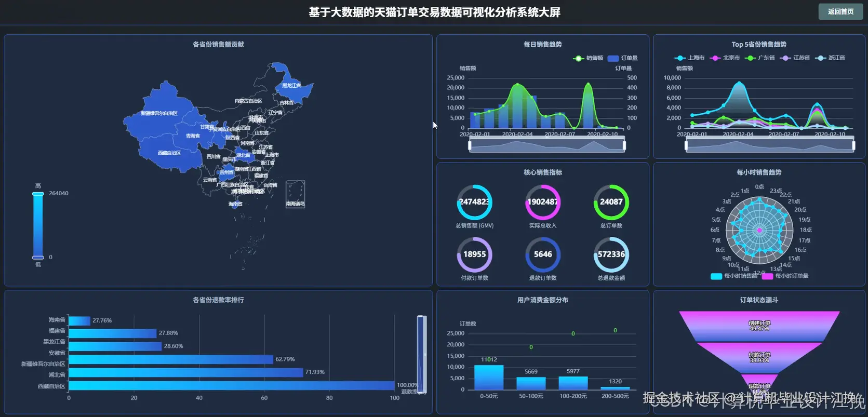
Task: Click the 黑龙江省 refund rate bar
Action: tap(115, 346)
